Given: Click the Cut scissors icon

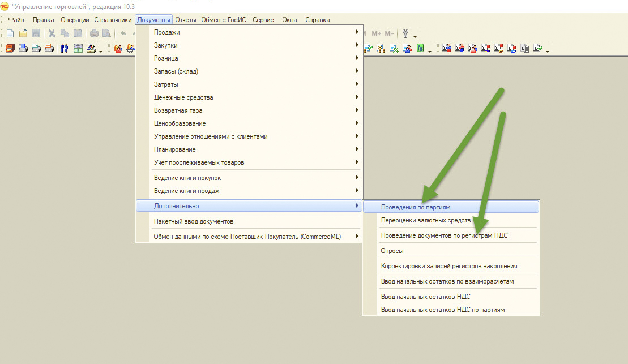Looking at the screenshot, I should point(52,33).
